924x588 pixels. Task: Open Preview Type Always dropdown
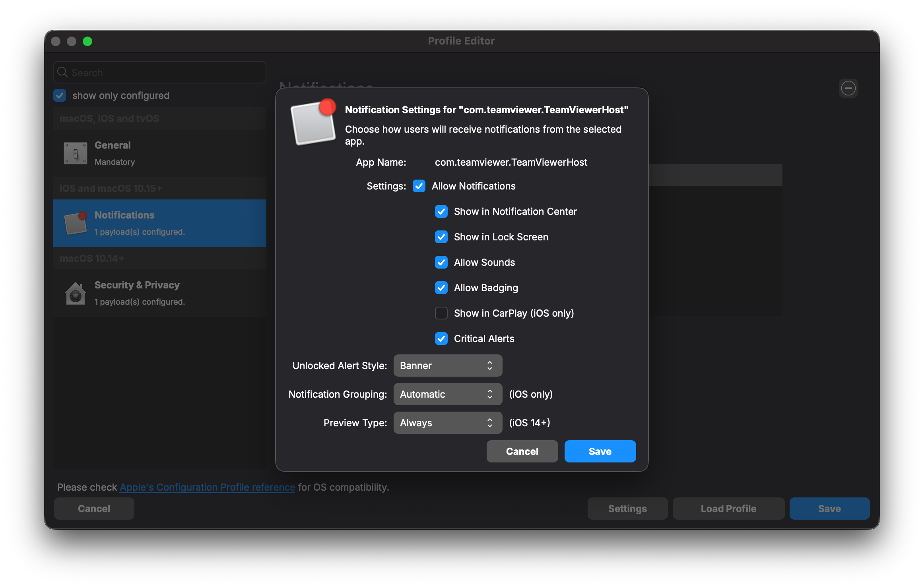[x=448, y=423]
